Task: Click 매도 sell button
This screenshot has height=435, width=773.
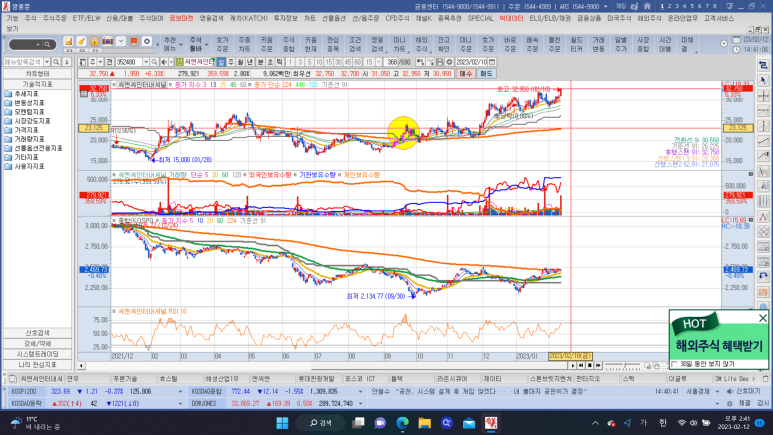Action: tap(486, 73)
